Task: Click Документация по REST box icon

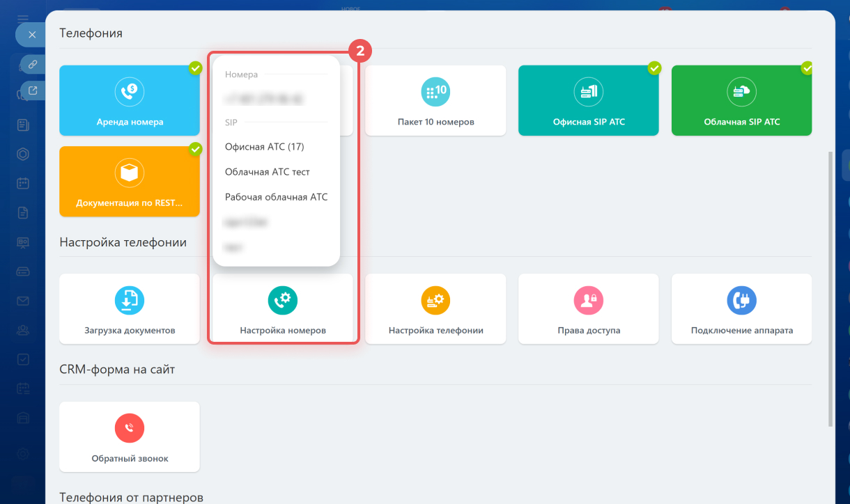Action: tap(130, 173)
